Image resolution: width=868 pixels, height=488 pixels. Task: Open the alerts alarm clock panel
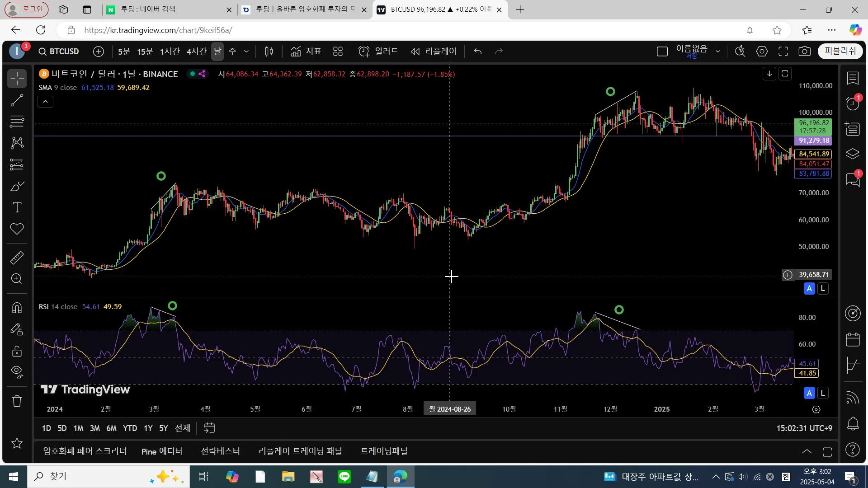[853, 103]
